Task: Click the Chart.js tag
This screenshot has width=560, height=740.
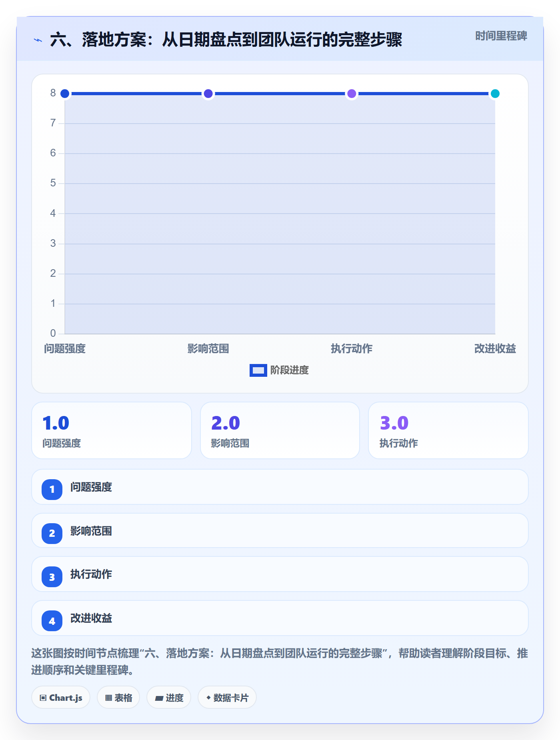Action: click(61, 698)
